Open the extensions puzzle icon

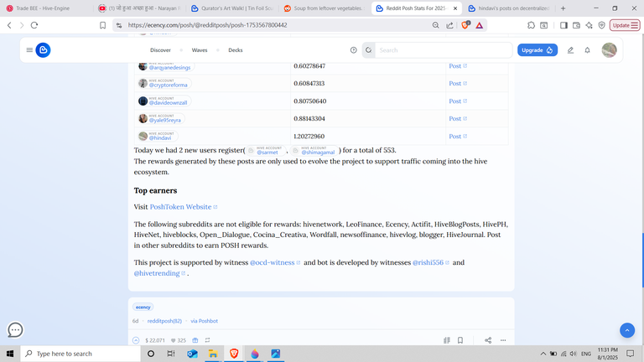coord(531,25)
